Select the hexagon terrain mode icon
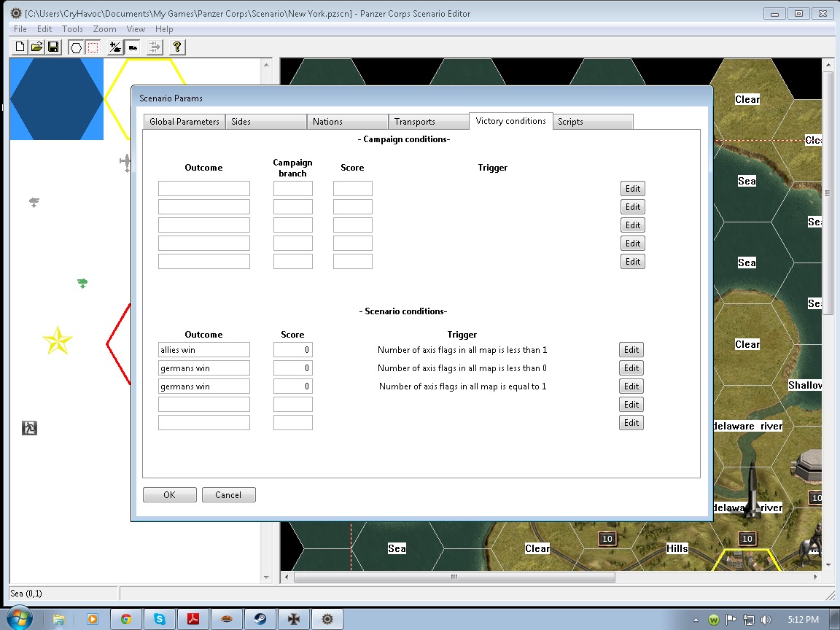 point(76,47)
